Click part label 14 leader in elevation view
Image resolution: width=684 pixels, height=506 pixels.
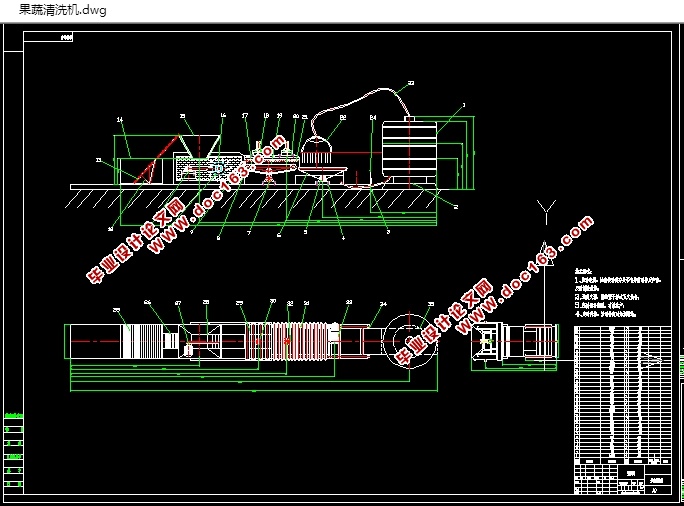point(125,137)
